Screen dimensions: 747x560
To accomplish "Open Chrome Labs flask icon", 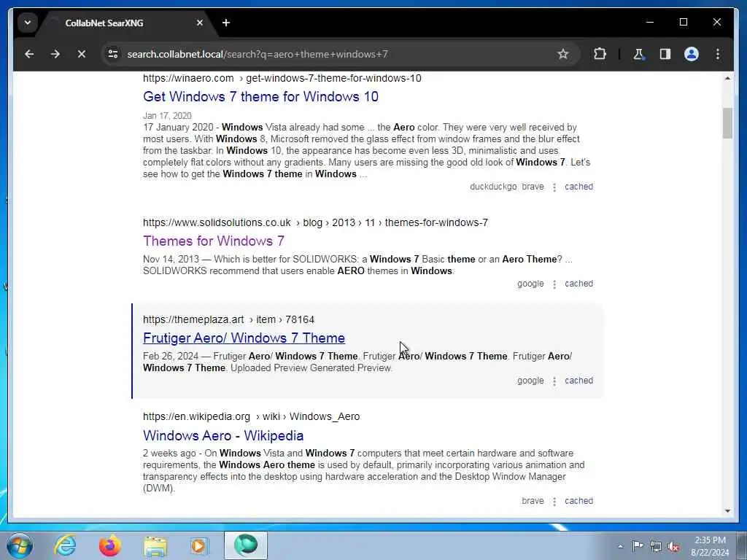I will pos(638,54).
